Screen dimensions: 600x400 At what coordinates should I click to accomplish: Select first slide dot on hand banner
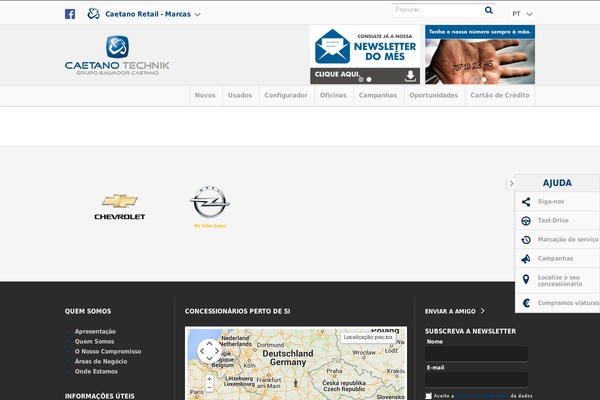[476, 80]
